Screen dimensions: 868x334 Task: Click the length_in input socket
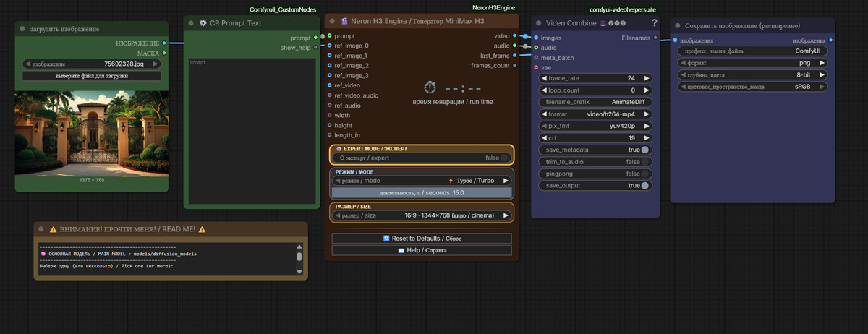point(329,135)
